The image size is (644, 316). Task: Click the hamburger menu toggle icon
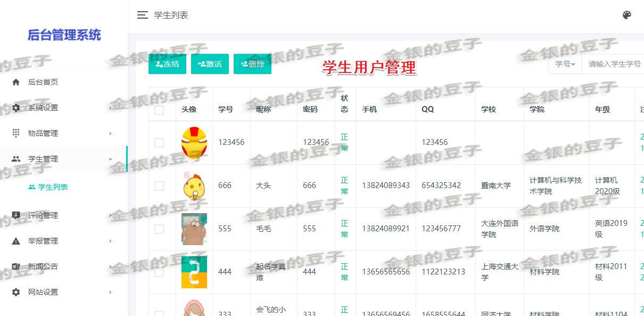[x=142, y=15]
